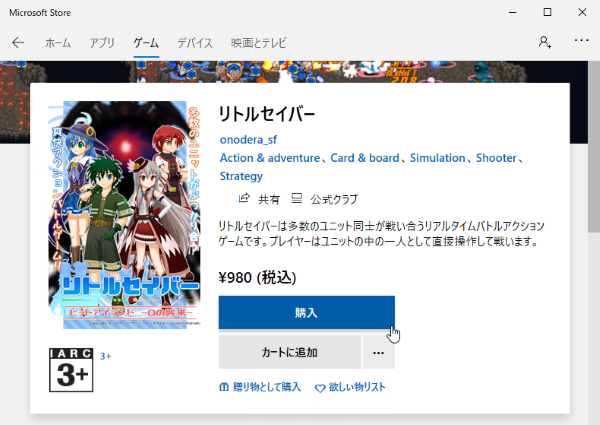Viewport: 600px width, 425px height.
Task: Switch to the アプリ tab
Action: point(102,43)
